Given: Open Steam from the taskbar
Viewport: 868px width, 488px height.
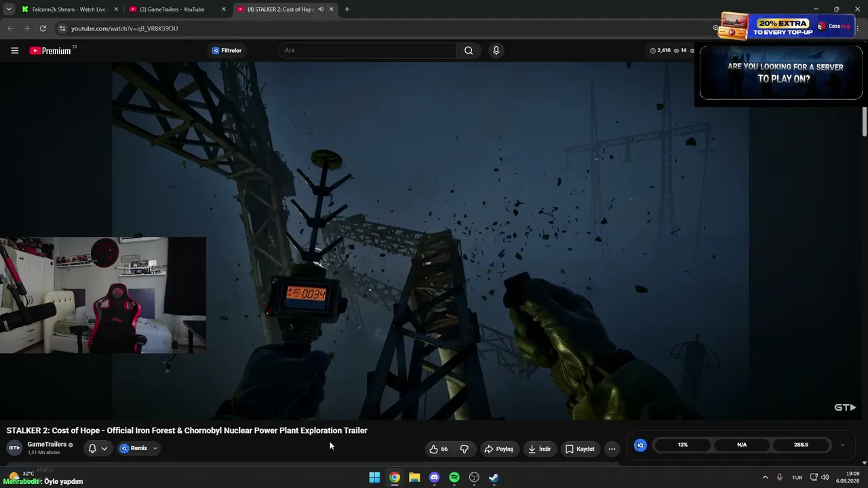Looking at the screenshot, I should coord(494,477).
